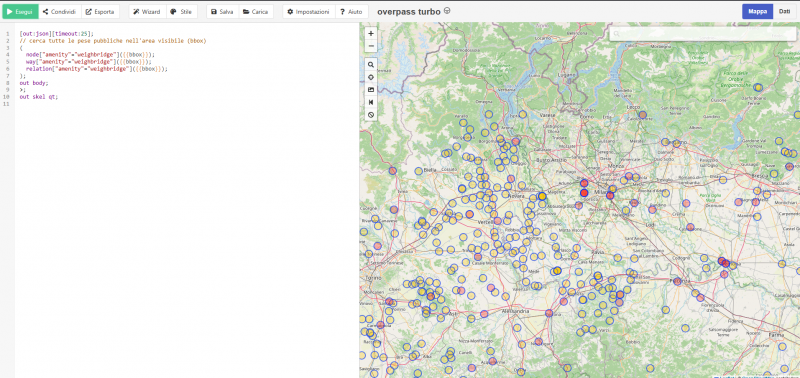
Task: Zoom in the map with the plus button
Action: tap(371, 34)
